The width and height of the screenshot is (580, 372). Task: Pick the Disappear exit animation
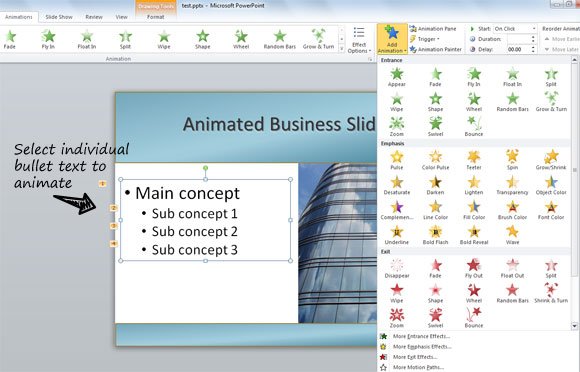tap(397, 268)
